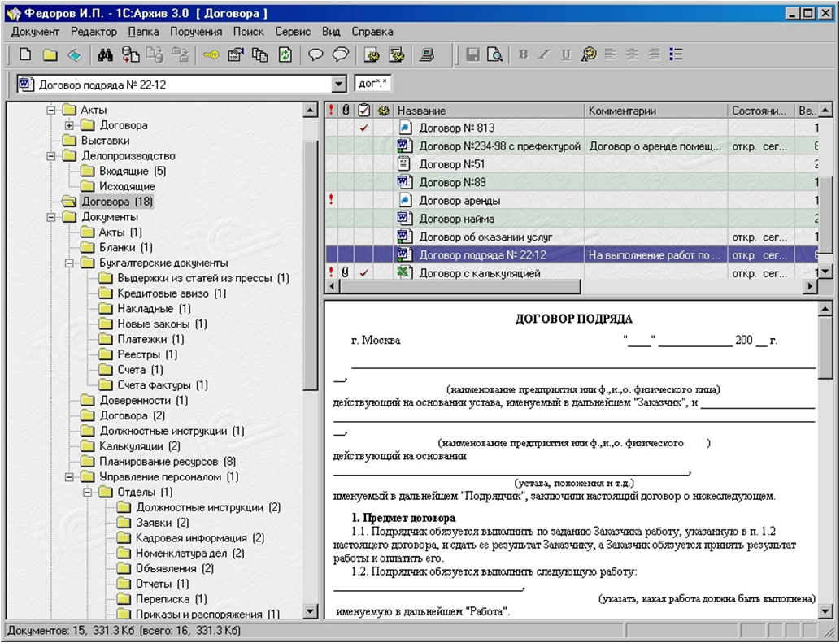
Task: Click the golden key access icon
Action: coord(210,54)
